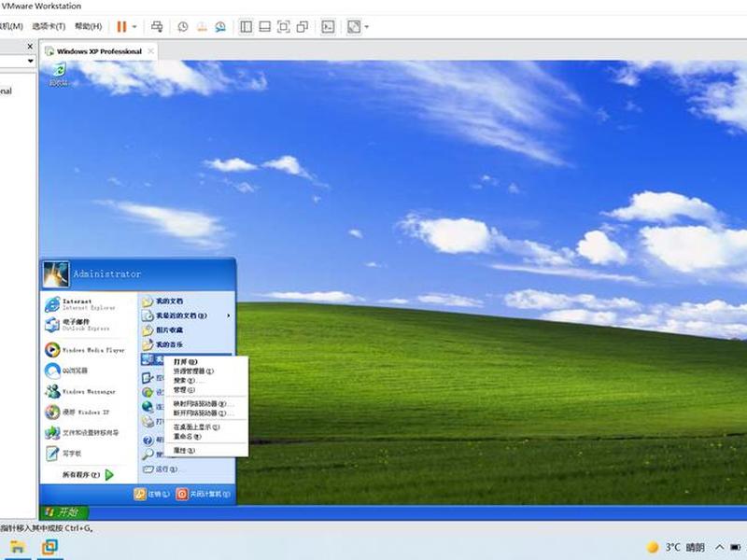Switch to Unity mode
The image size is (747, 560).
coord(302,27)
